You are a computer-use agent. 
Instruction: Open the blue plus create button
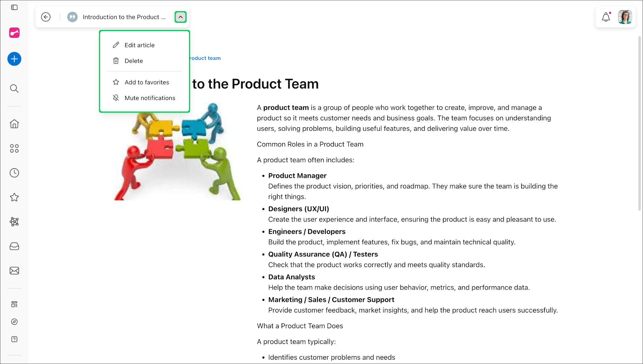14,59
